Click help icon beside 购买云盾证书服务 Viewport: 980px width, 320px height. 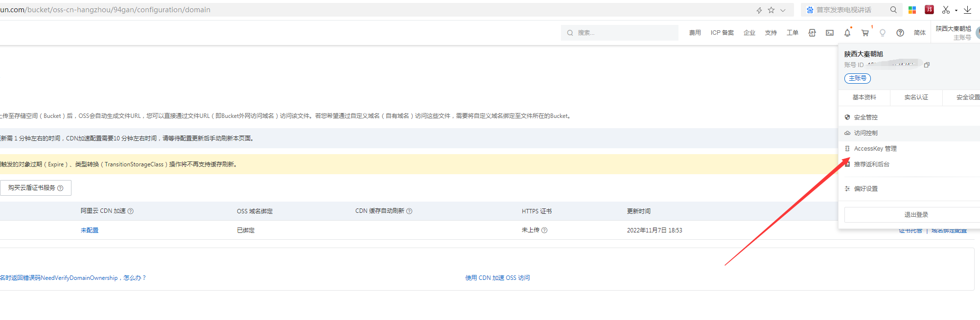pos(60,188)
